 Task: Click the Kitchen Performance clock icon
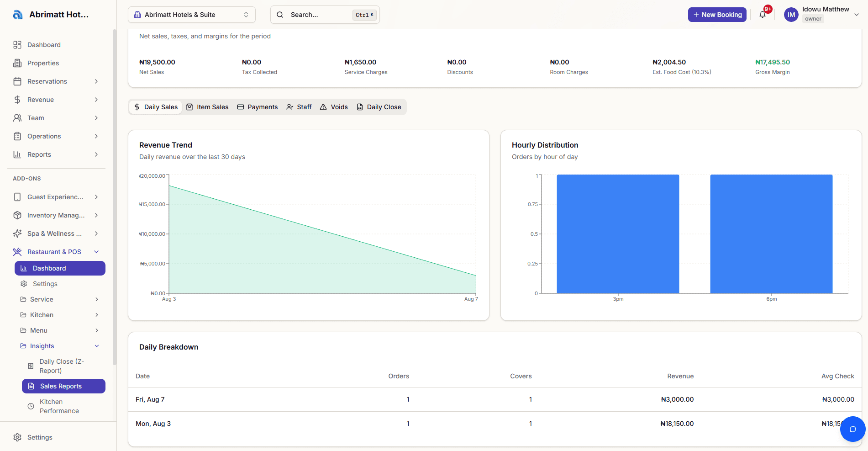(31, 406)
